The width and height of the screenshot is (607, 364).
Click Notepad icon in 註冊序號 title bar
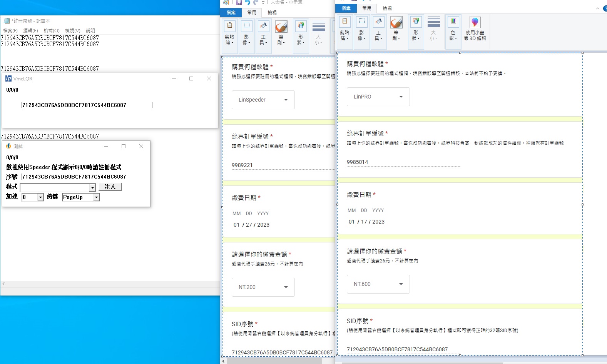click(7, 21)
